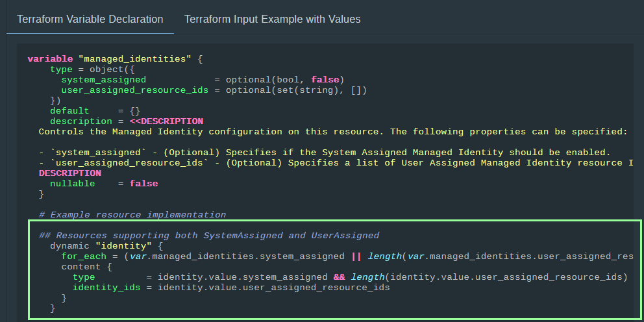Click the 'nullable = false' line
The width and height of the screenshot is (644, 322).
(x=104, y=184)
